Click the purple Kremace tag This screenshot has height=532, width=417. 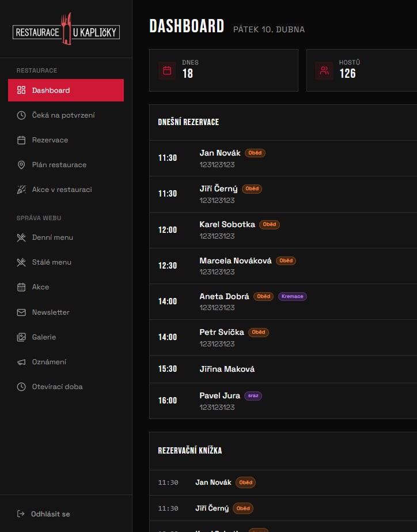pyautogui.click(x=293, y=296)
